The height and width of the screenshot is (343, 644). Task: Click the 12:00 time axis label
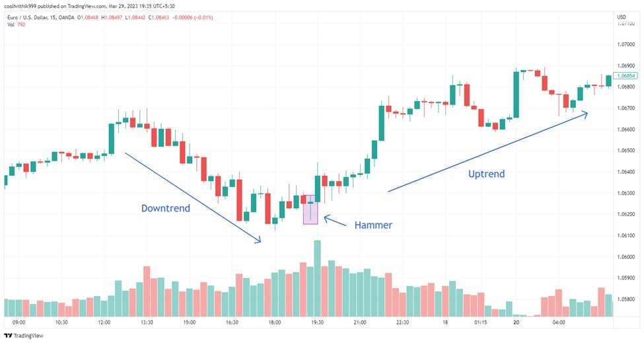104,323
